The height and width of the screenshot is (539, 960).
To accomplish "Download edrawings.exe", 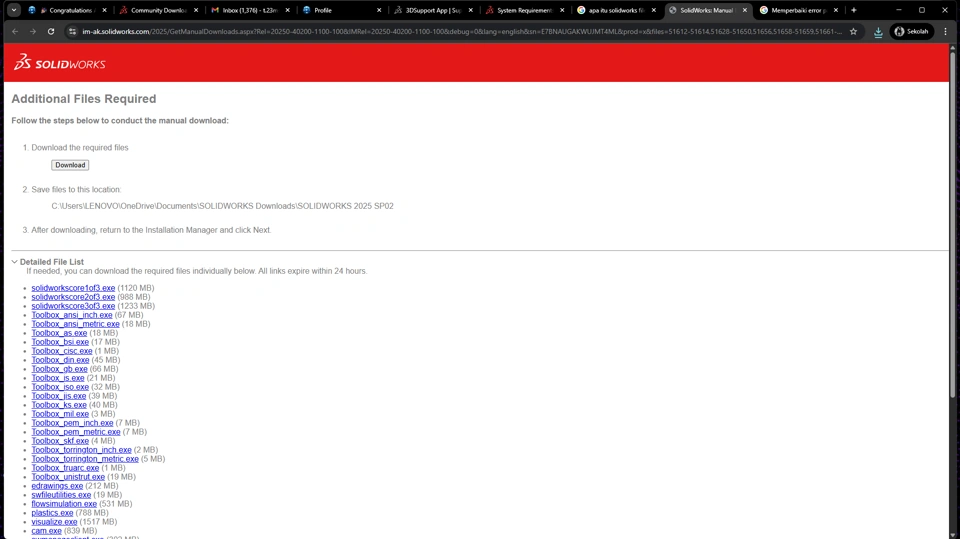I will 58,486.
